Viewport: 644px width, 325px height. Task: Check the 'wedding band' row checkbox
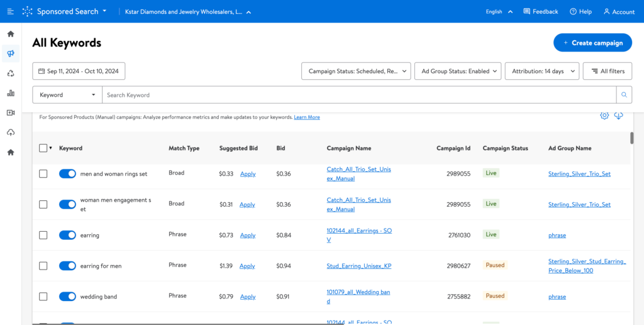click(43, 297)
